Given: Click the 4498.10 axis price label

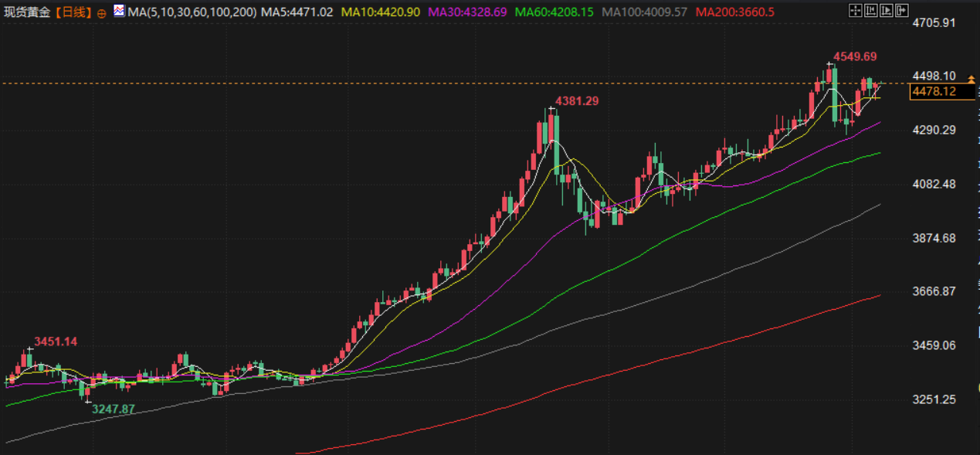Looking at the screenshot, I should [x=934, y=76].
